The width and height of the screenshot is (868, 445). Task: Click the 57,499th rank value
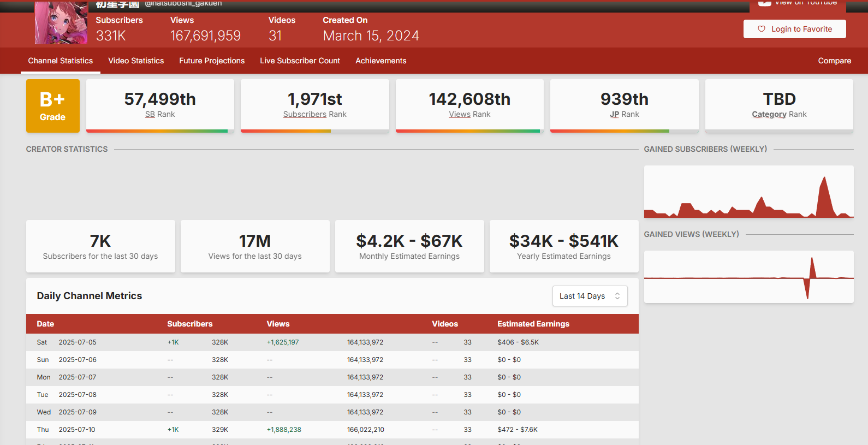pyautogui.click(x=160, y=99)
